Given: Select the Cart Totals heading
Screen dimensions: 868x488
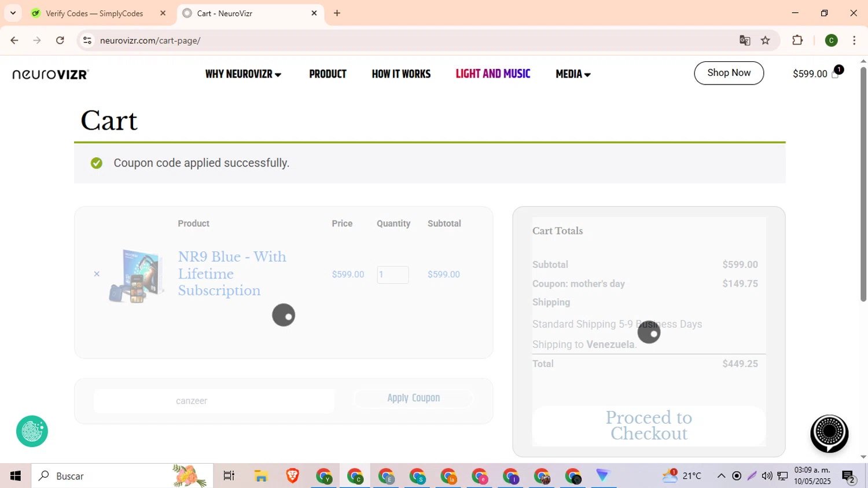Looking at the screenshot, I should 557,230.
